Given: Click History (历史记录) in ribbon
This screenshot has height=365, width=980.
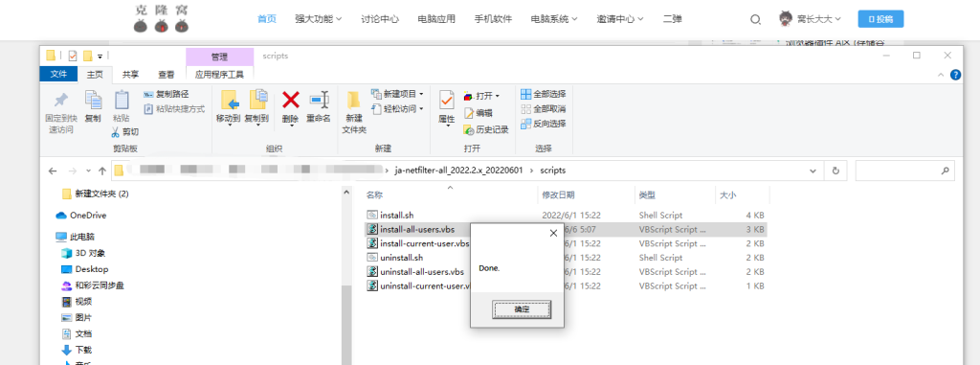Looking at the screenshot, I should [x=486, y=129].
